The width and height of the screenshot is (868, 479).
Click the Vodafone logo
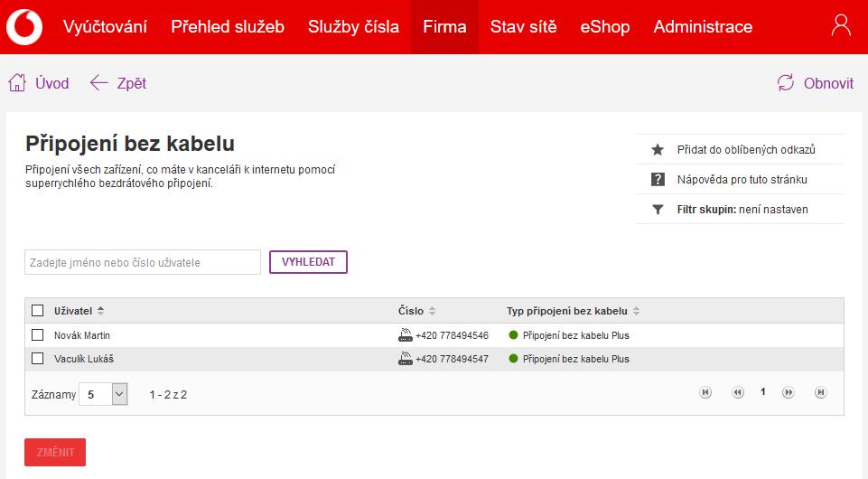[24, 26]
